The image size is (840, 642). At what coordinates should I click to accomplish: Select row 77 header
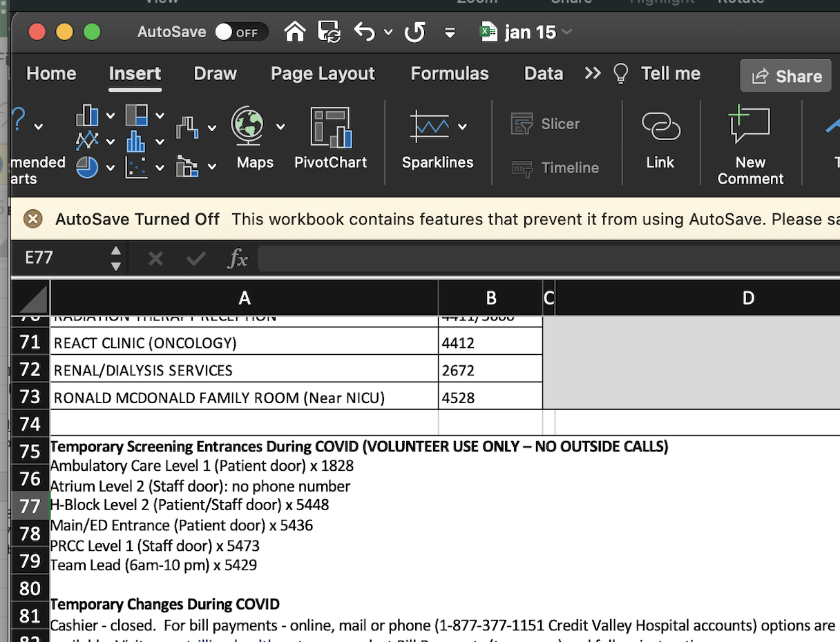coord(30,506)
